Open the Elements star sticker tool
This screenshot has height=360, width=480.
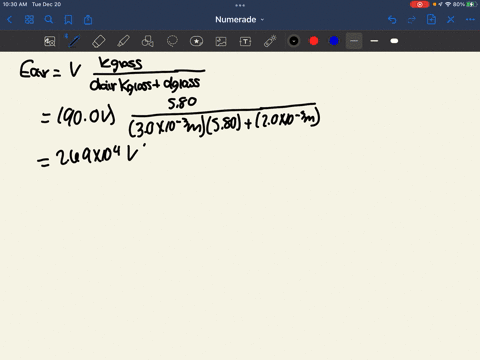point(196,41)
